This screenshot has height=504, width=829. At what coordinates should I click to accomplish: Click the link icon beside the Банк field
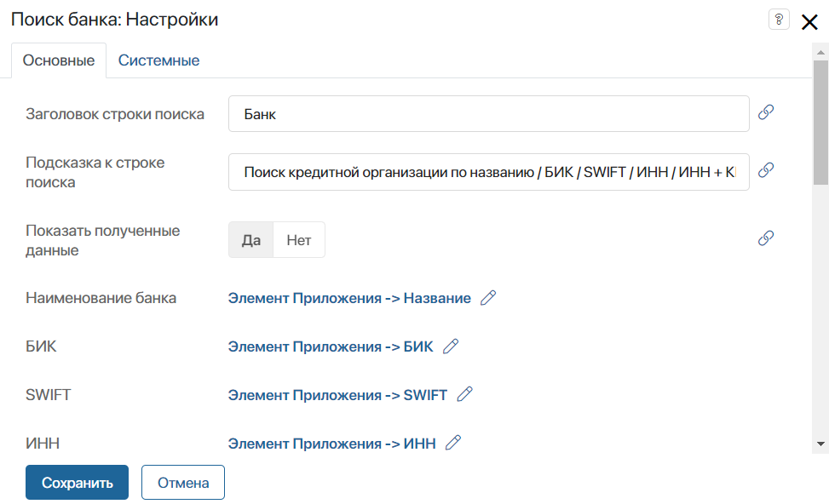click(766, 112)
